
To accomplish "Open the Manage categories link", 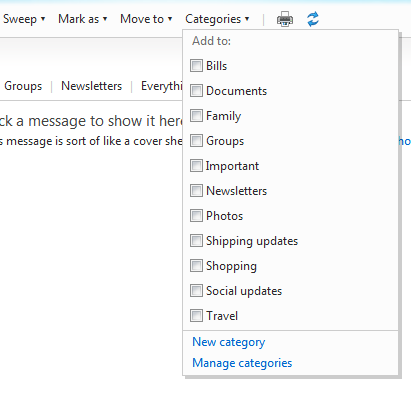I will (x=242, y=363).
